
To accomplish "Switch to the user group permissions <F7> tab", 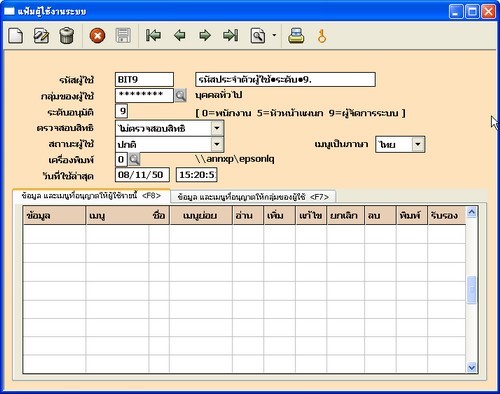I will [x=253, y=197].
